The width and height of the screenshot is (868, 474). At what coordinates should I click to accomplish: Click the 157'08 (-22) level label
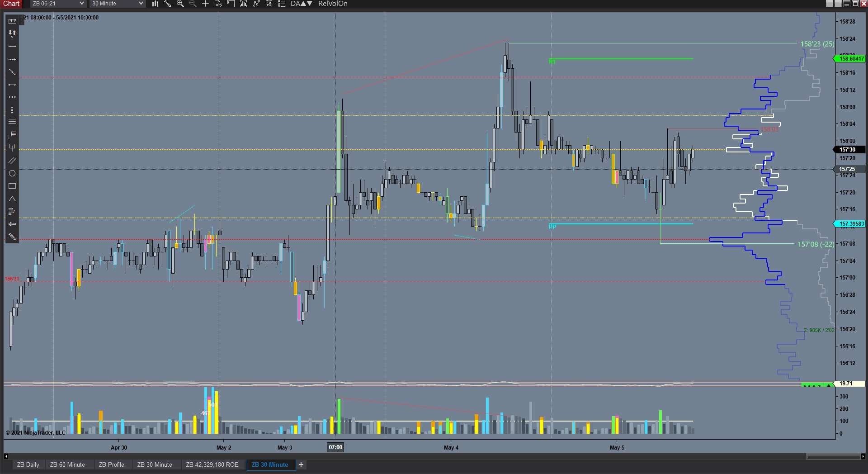[816, 244]
